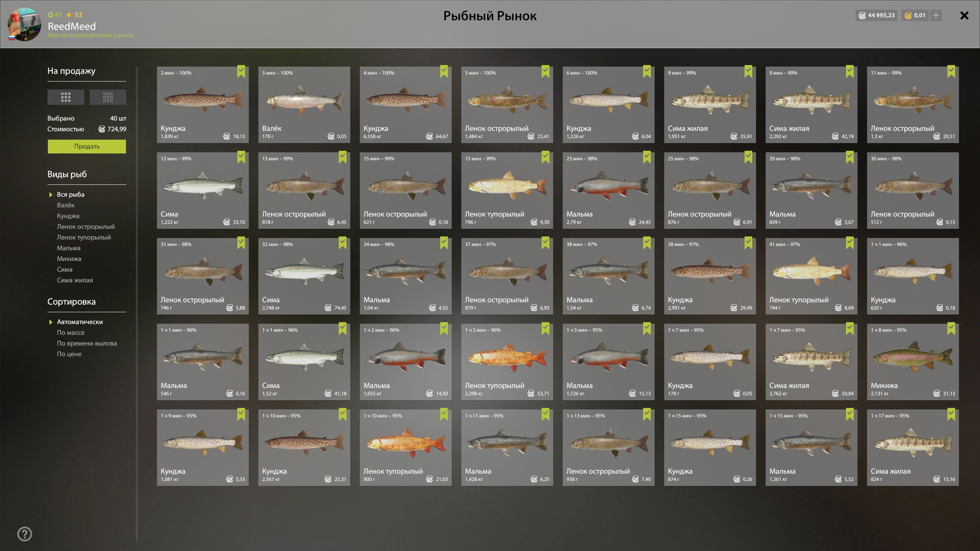This screenshot has height=551, width=980.
Task: Click the silver coins balance 44 995,23
Action: [877, 15]
